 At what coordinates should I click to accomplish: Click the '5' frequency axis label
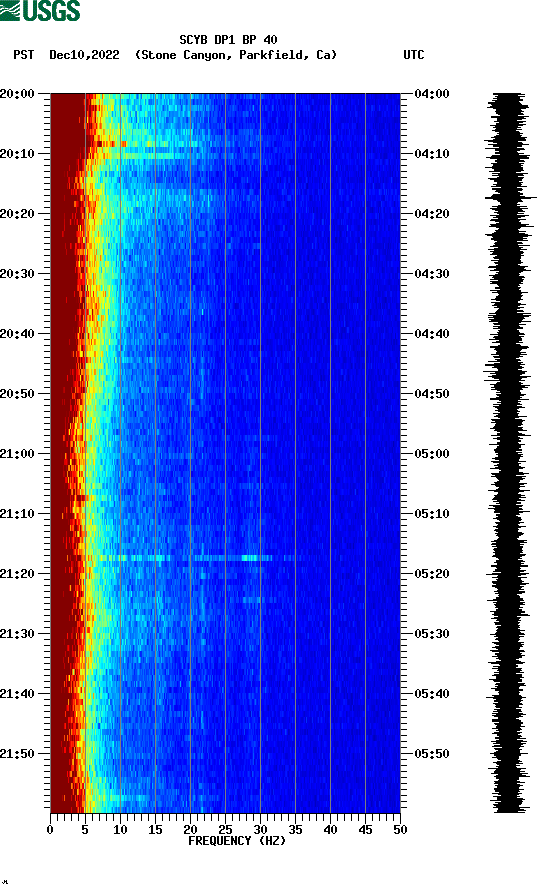85,830
